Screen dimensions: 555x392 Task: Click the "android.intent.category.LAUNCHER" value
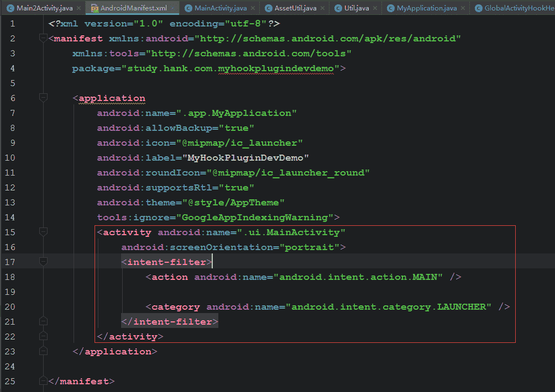point(388,307)
